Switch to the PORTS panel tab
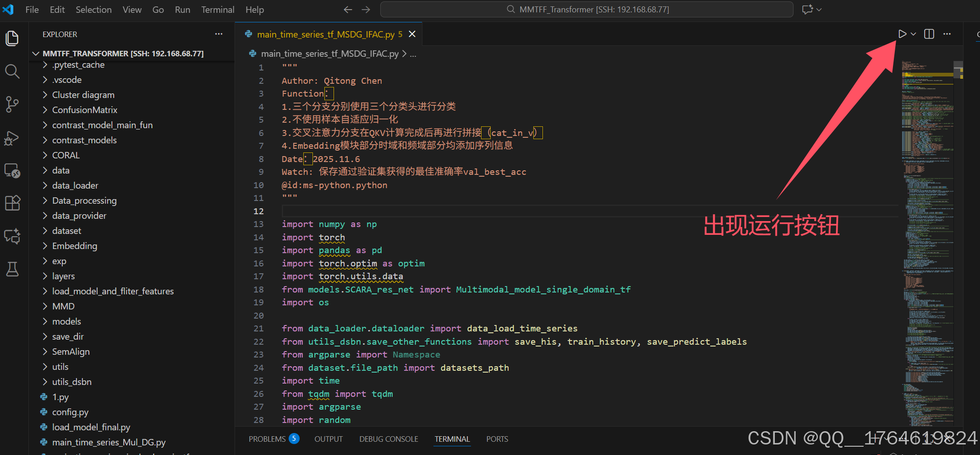Image resolution: width=980 pixels, height=455 pixels. click(497, 439)
